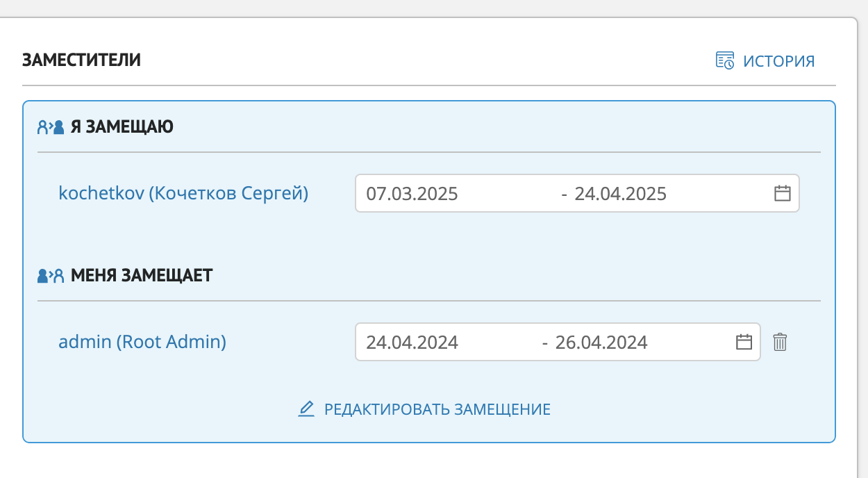Select the 07.03.2025 start date field
This screenshot has height=478, width=868.
point(412,193)
